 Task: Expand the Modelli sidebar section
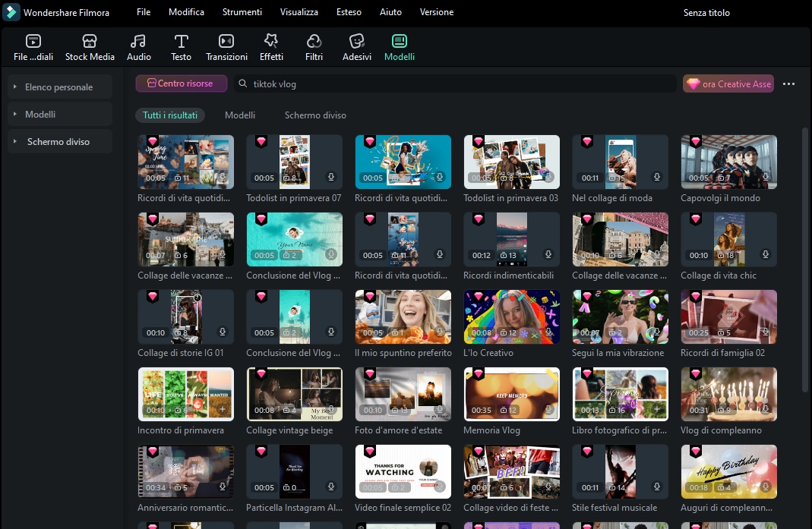click(59, 115)
